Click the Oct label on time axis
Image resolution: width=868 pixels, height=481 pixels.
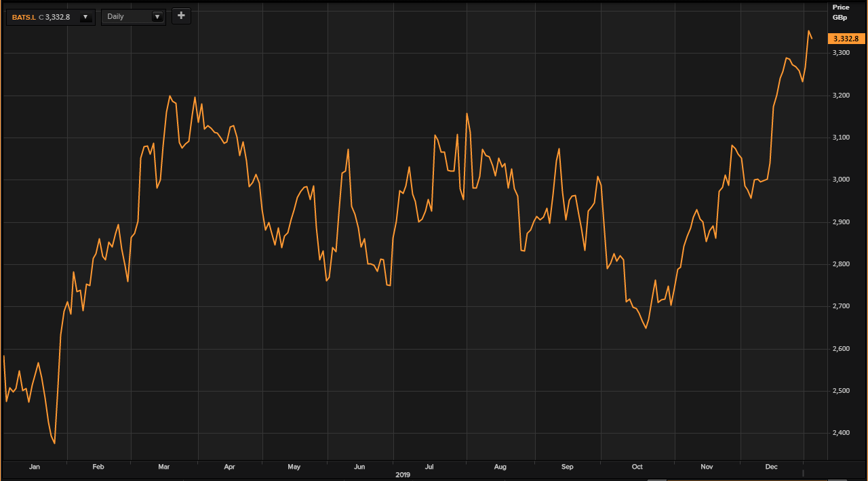tap(637, 467)
